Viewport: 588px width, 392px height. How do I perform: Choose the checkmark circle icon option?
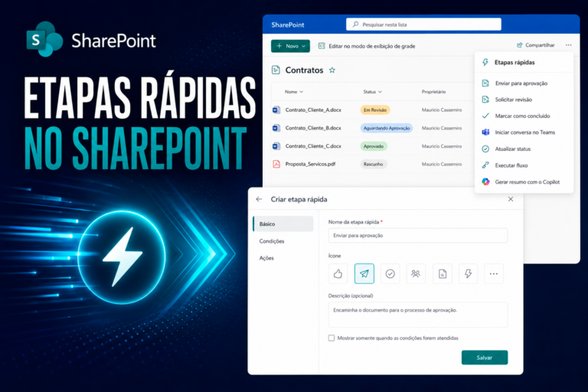tap(390, 274)
